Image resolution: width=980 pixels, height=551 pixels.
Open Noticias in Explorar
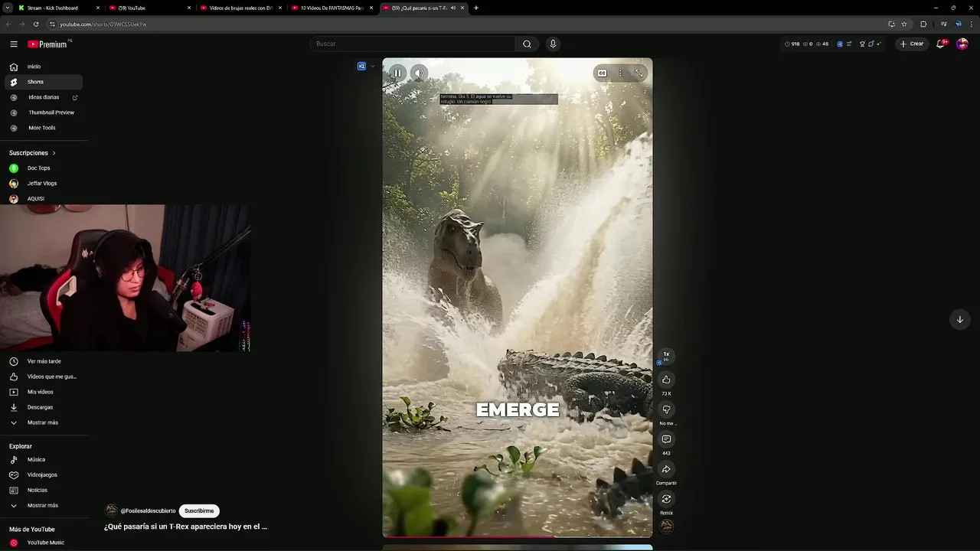click(x=44, y=490)
